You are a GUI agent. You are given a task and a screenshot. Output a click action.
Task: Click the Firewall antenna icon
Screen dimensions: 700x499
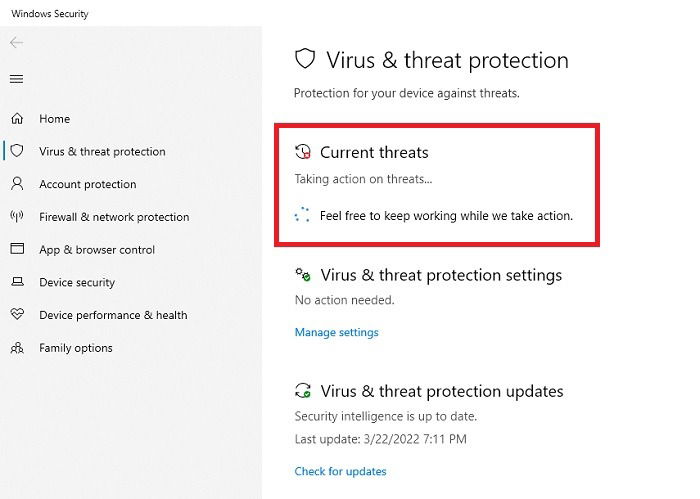(17, 216)
